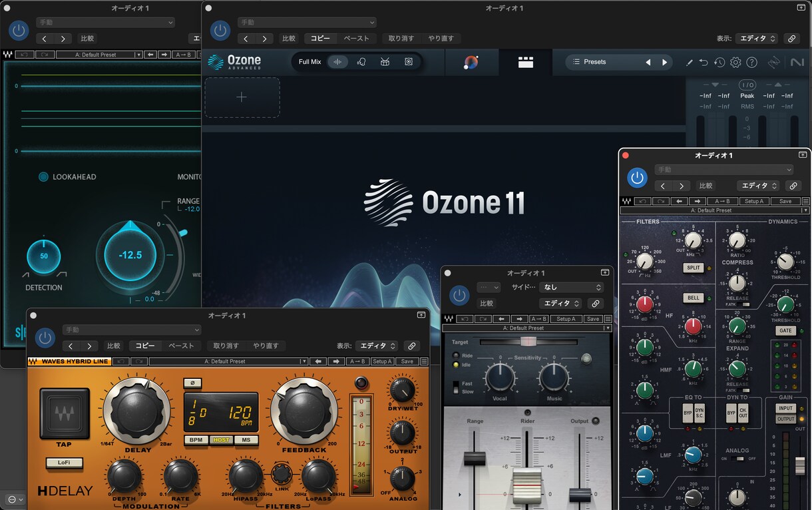812x510 pixels.
Task: Add a module with the plus box in Ozone
Action: [x=242, y=97]
